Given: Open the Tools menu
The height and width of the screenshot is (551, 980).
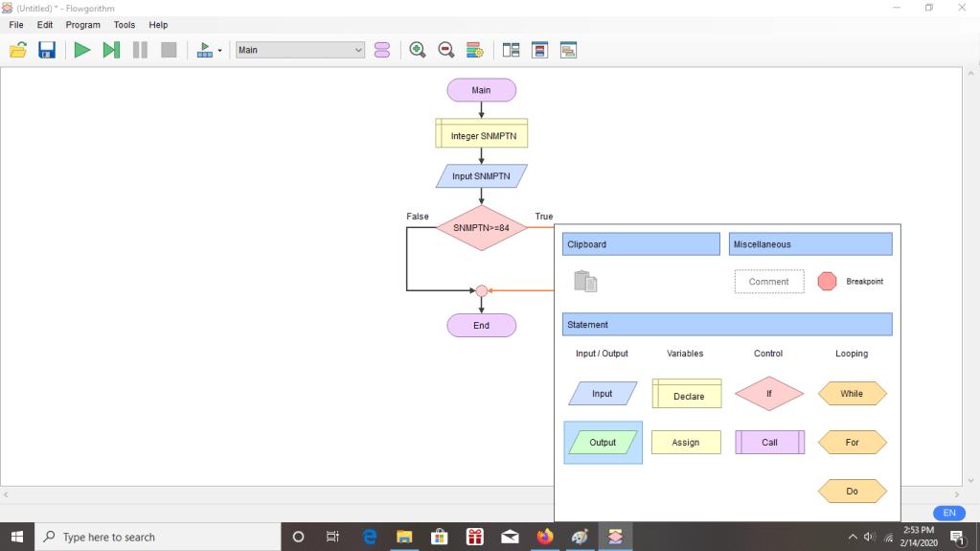Looking at the screenshot, I should click(125, 25).
